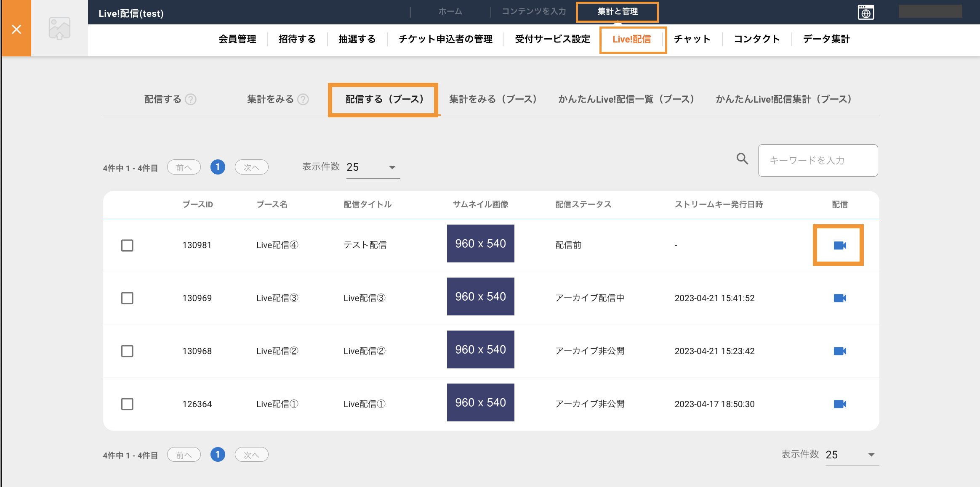Open the チケット申込者の管理 menu
Viewport: 980px width, 487px height.
point(445,39)
